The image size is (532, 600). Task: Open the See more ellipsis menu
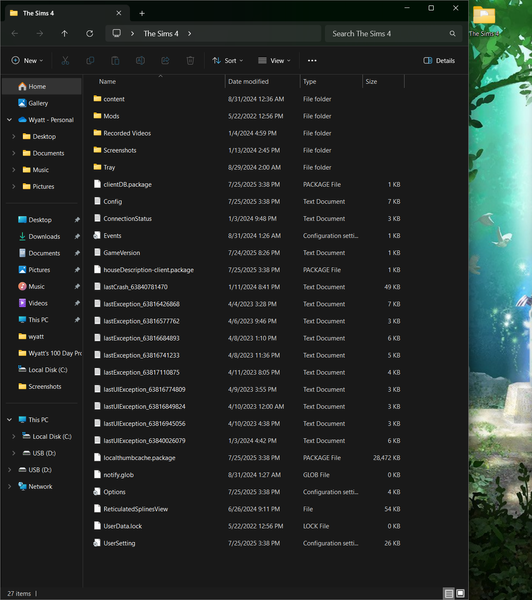pos(312,60)
